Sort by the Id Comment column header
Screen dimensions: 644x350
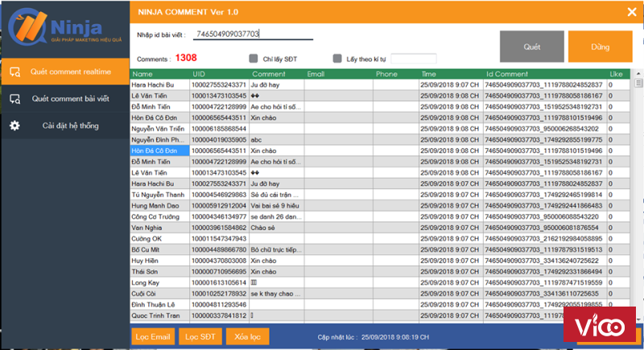point(546,74)
